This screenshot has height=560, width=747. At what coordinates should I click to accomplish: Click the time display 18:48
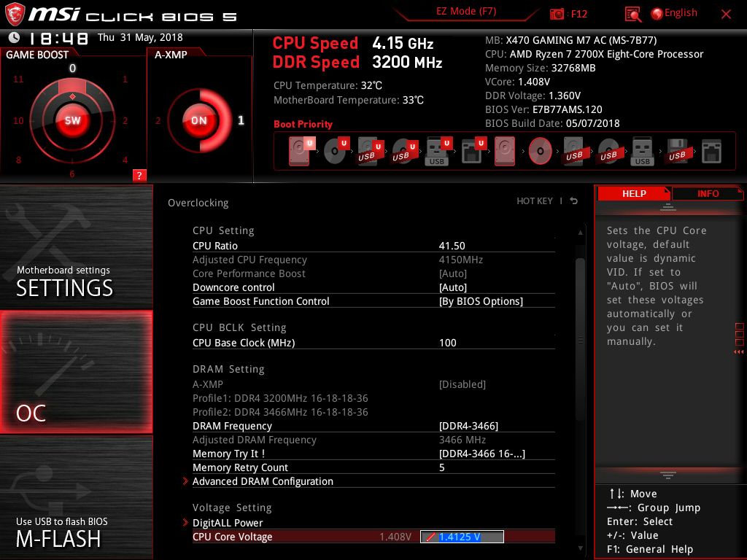(59, 38)
